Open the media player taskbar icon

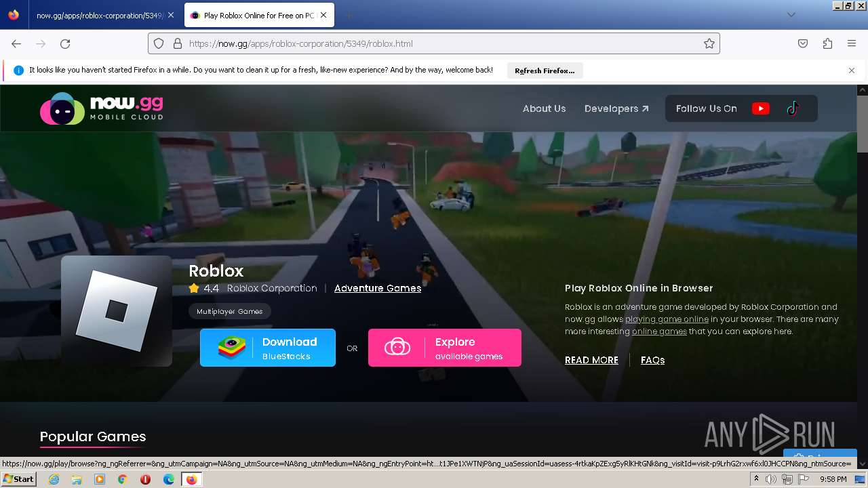click(x=100, y=479)
